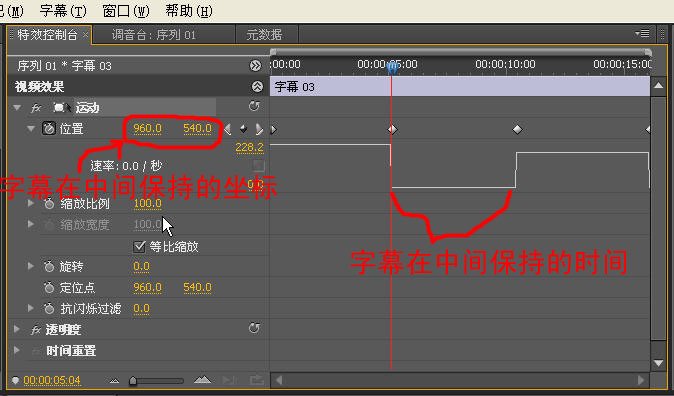Screen dimensions: 674x396
Task: Open the 字幕(T) menu
Action: click(63, 11)
